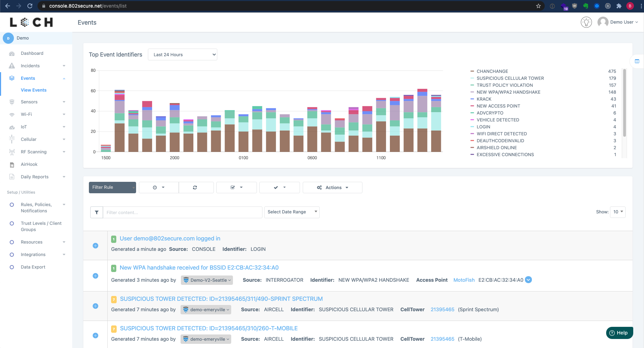Click the Demo User avatar icon
The height and width of the screenshot is (348, 644).
click(603, 22)
